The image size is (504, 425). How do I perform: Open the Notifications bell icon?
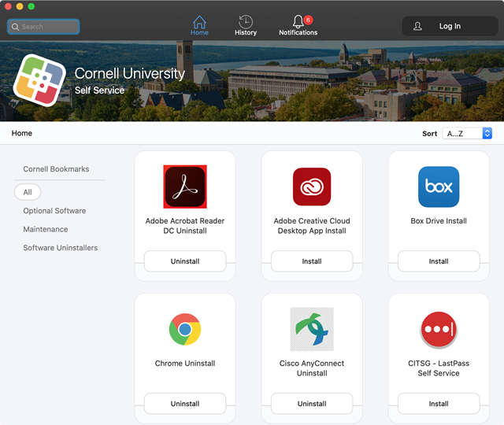tap(298, 22)
